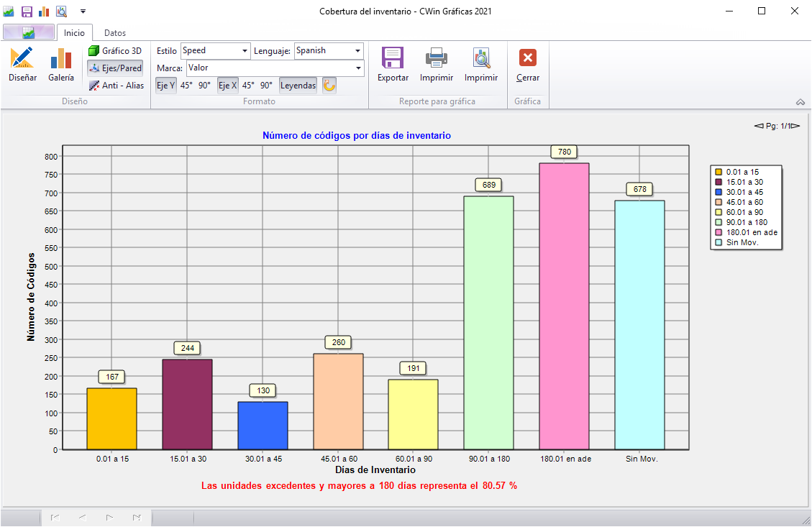Toggle the Eje Y axis button
Screen dimensions: 812x527
165,85
